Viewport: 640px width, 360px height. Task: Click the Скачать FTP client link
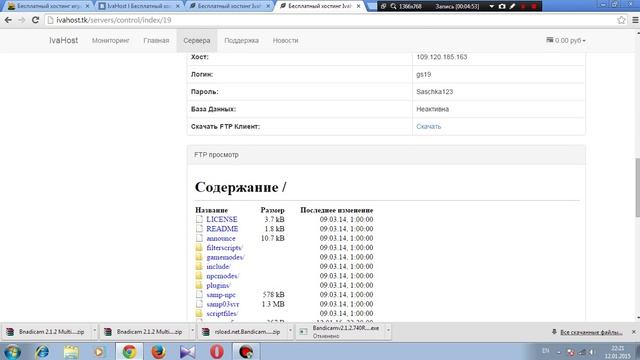pyautogui.click(x=429, y=127)
